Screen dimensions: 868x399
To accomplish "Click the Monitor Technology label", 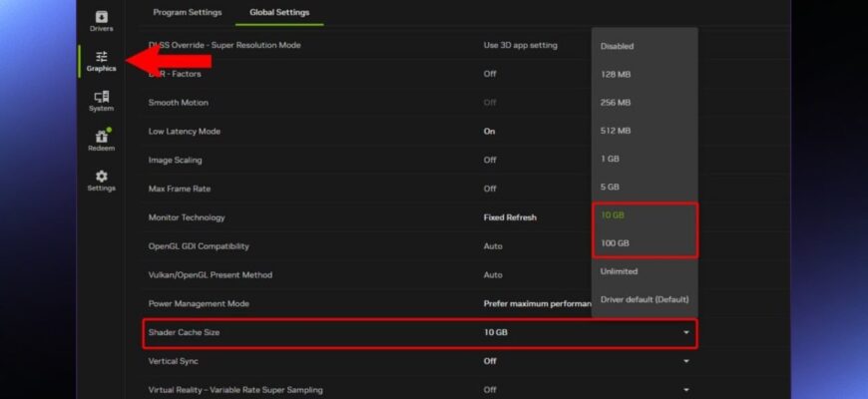I will point(187,217).
